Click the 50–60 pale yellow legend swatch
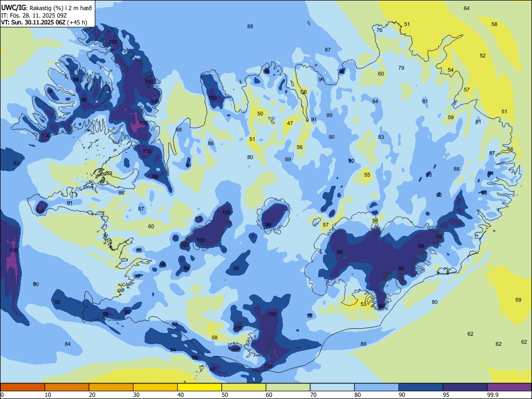532x399 pixels. (x=244, y=387)
